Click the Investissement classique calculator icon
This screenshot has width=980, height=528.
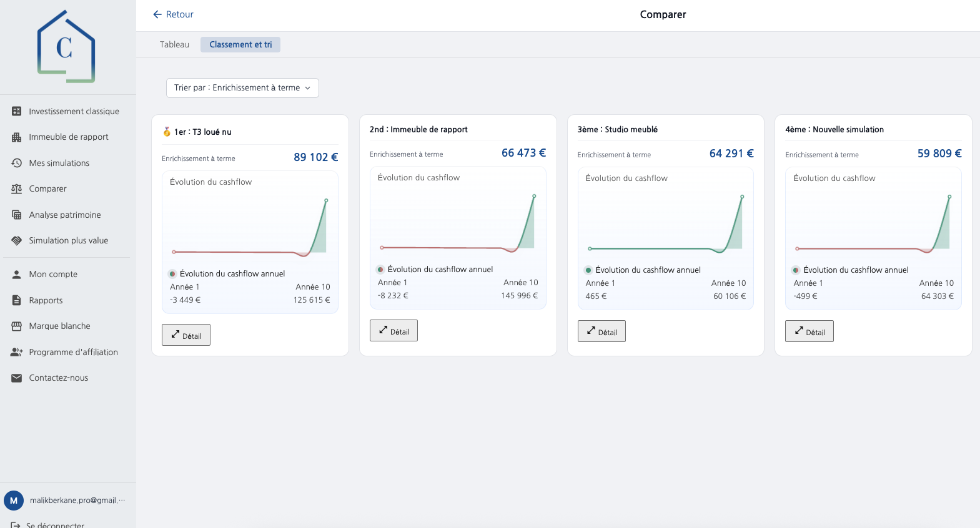pyautogui.click(x=17, y=111)
